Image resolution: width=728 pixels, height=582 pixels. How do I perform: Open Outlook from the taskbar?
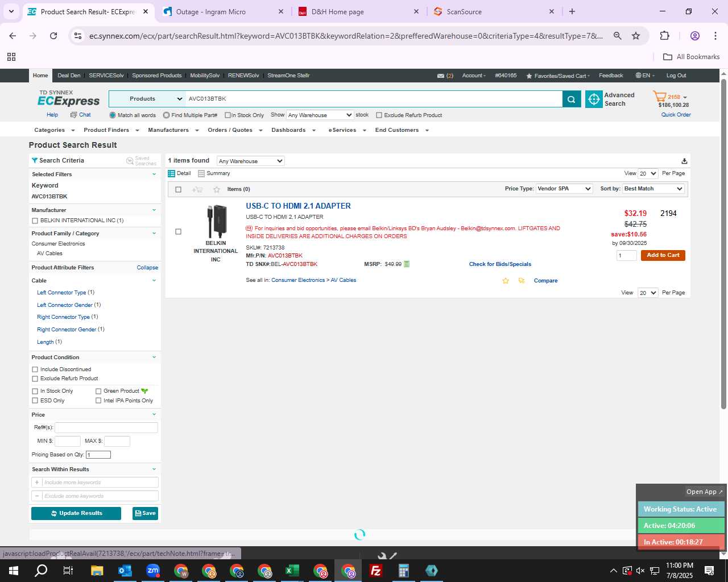coord(125,571)
